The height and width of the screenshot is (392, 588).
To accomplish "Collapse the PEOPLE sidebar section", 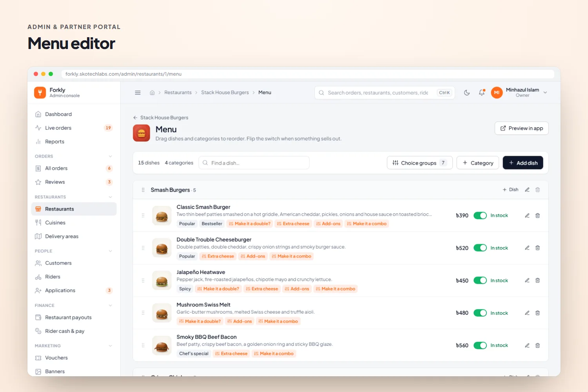I will pyautogui.click(x=110, y=251).
